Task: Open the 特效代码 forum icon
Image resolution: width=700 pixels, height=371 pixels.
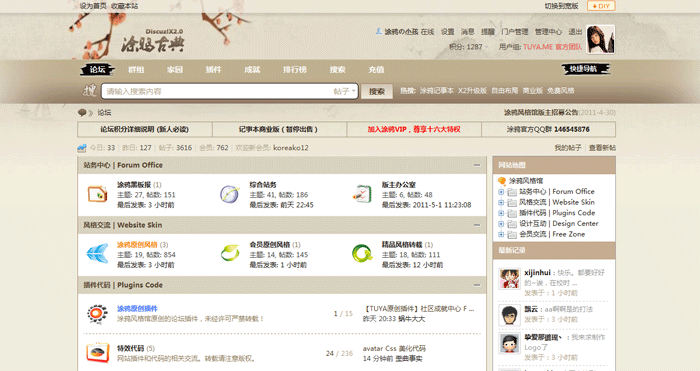Action: coord(97,353)
